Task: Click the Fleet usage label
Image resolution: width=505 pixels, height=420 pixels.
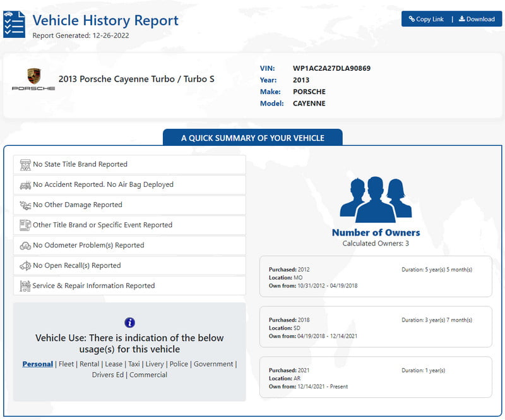Action: [x=66, y=364]
